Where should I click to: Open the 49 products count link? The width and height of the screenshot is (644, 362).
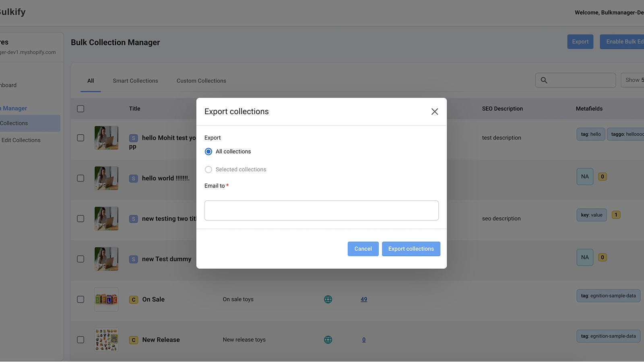click(364, 299)
